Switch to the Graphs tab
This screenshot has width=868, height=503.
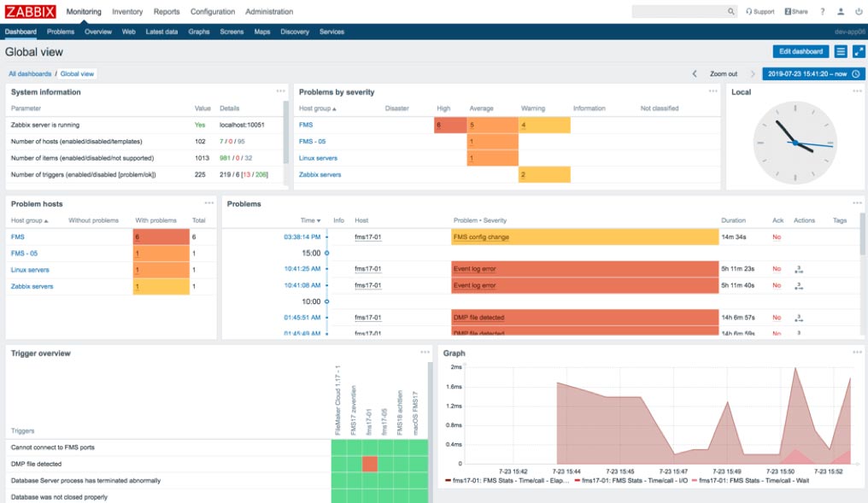click(199, 32)
